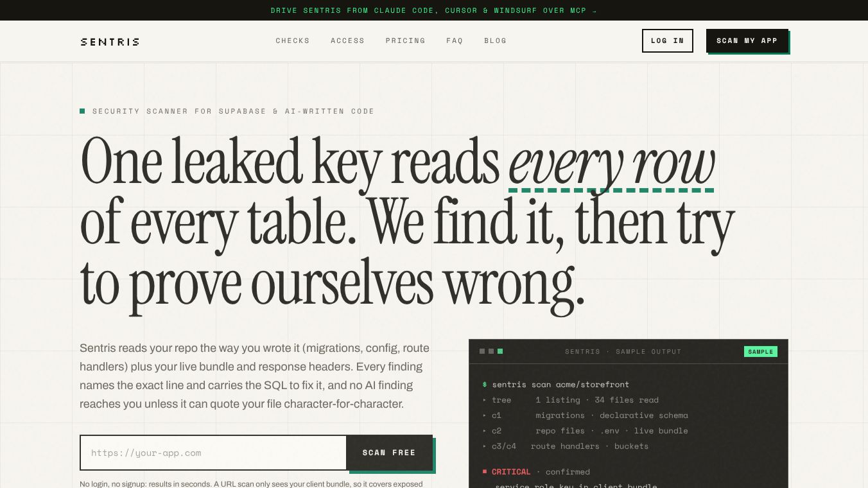The width and height of the screenshot is (868, 488).
Task: Navigate to the FAQ
Action: click(455, 40)
